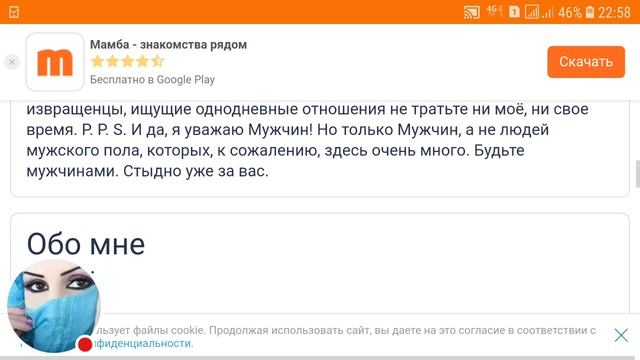Tap the SIM 1 indicator icon

click(514, 12)
